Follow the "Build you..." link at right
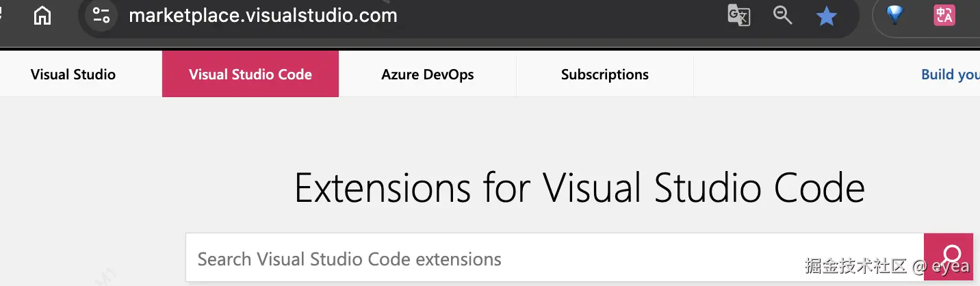 [x=950, y=75]
